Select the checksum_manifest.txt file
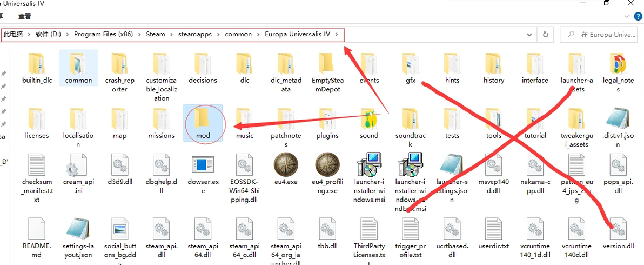Screen dimensions: 644x265 (37, 178)
